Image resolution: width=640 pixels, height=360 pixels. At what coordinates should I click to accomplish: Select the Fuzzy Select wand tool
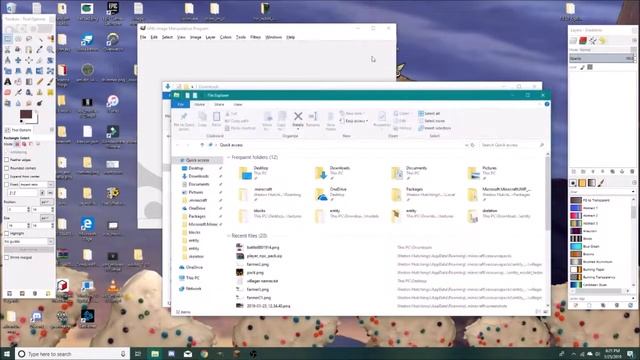tap(40, 39)
